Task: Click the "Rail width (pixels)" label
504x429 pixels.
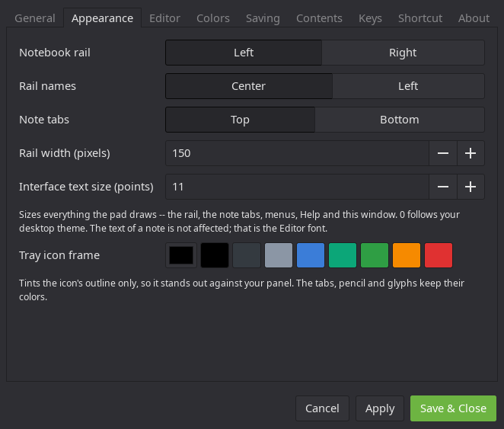Action: click(x=65, y=153)
